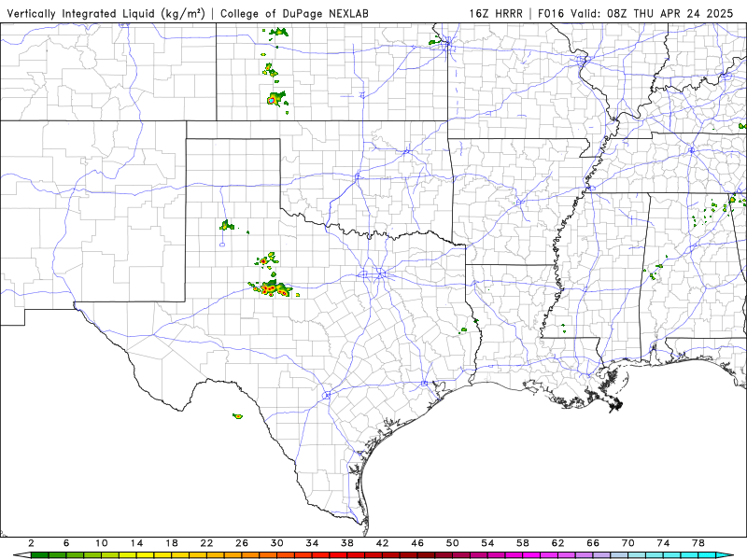Click the magenta swatch under the '58' label
The image size is (747, 560).
tap(531, 555)
